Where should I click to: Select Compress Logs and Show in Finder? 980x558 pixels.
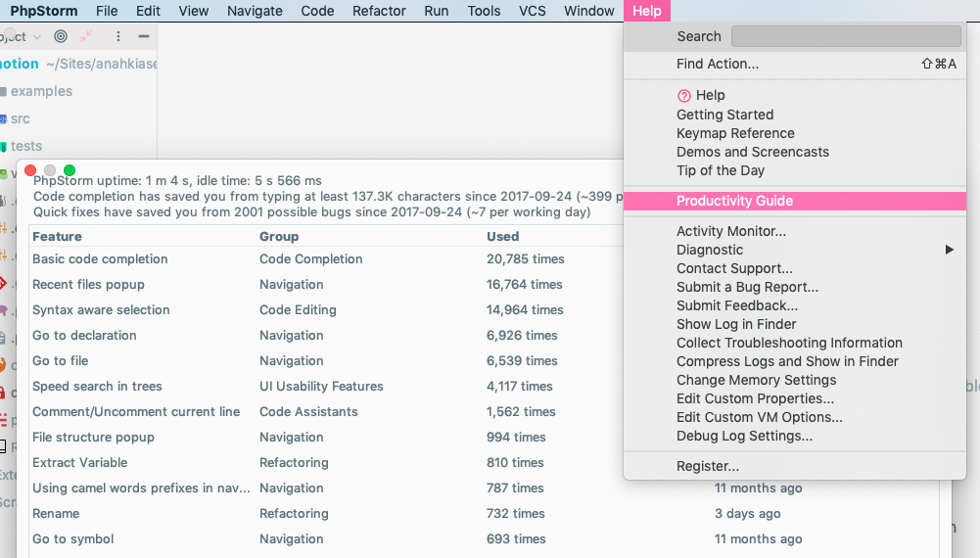click(795, 362)
